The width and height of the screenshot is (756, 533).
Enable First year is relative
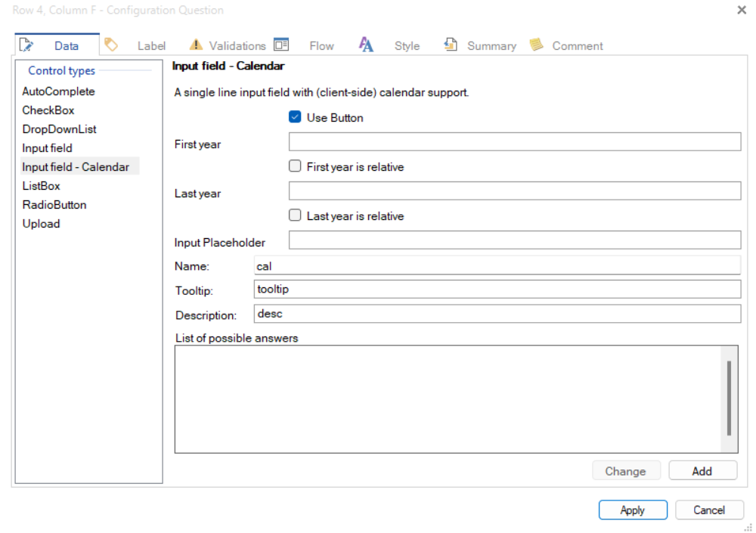pyautogui.click(x=295, y=166)
